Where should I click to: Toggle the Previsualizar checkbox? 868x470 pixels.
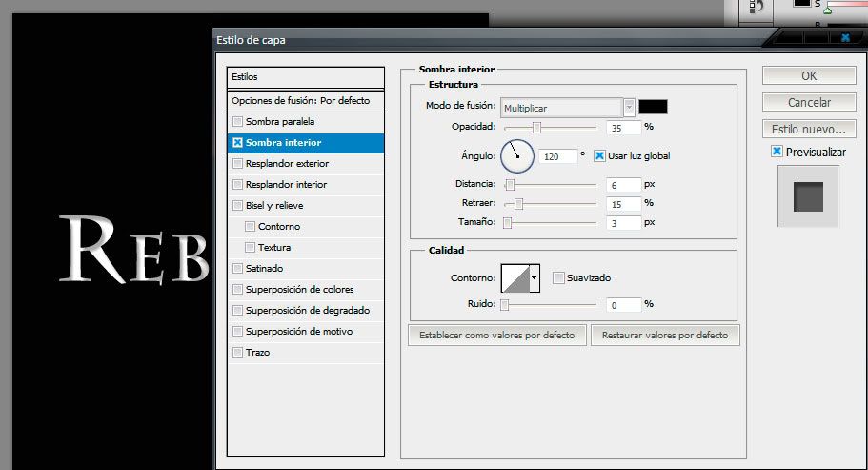point(777,152)
